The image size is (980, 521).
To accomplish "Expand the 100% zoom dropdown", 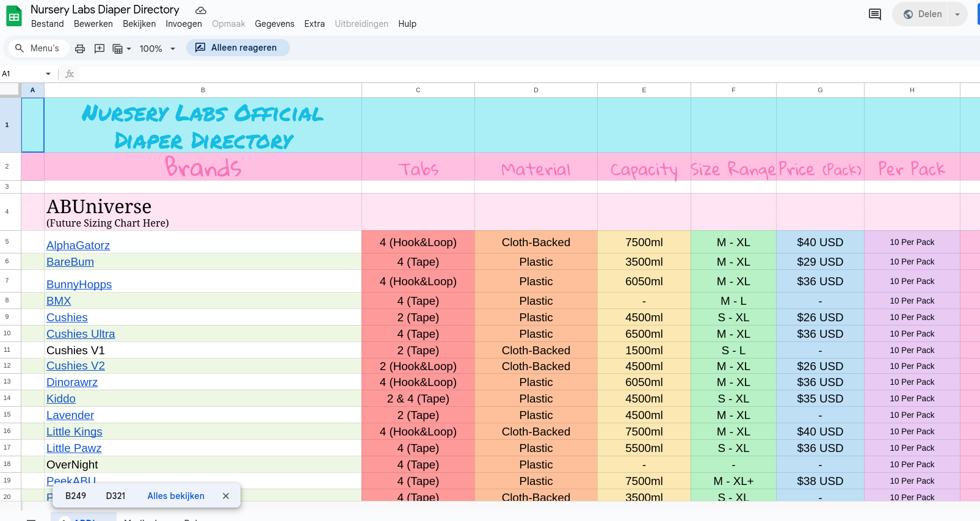I will coord(157,49).
